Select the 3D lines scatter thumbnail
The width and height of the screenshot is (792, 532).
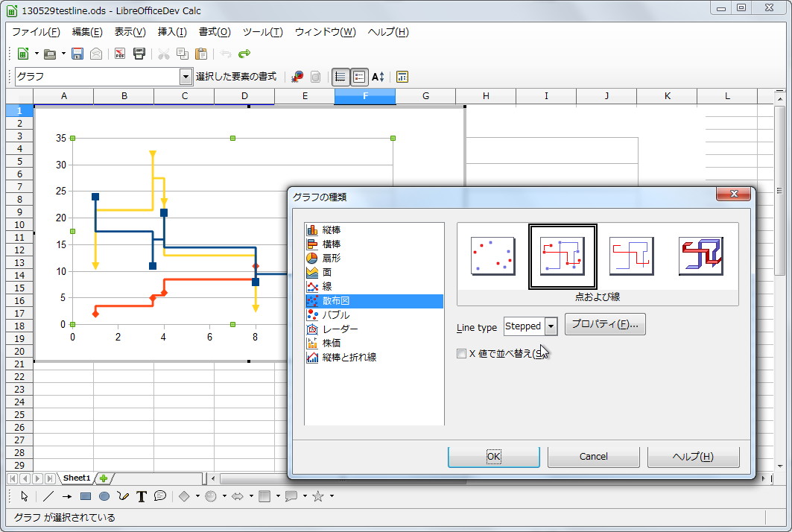(700, 256)
